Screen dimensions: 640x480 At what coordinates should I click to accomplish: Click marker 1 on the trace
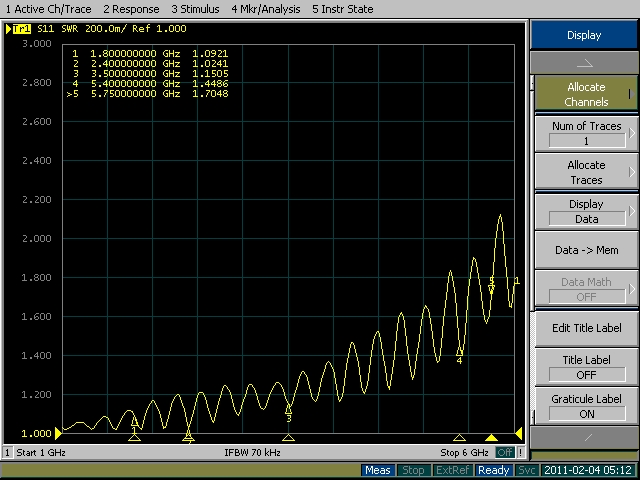click(x=134, y=424)
